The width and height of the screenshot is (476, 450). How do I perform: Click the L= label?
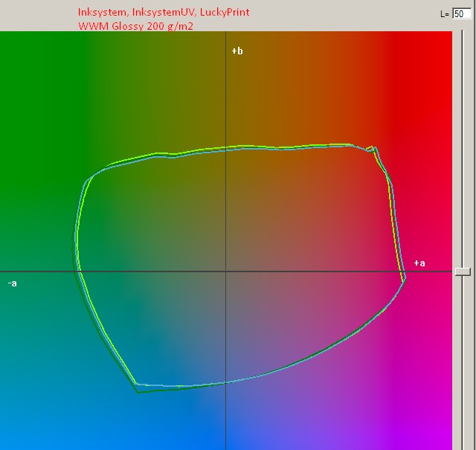445,14
